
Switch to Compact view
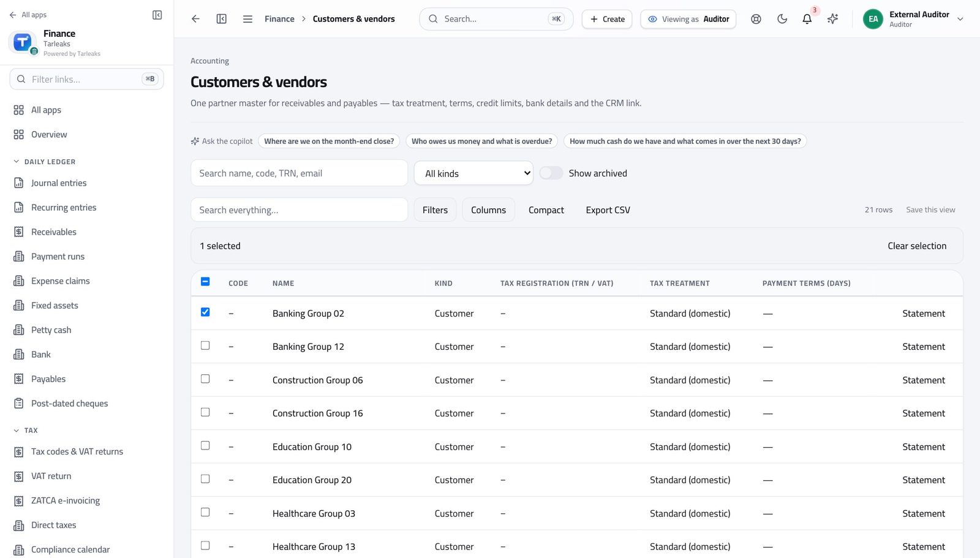(x=546, y=210)
